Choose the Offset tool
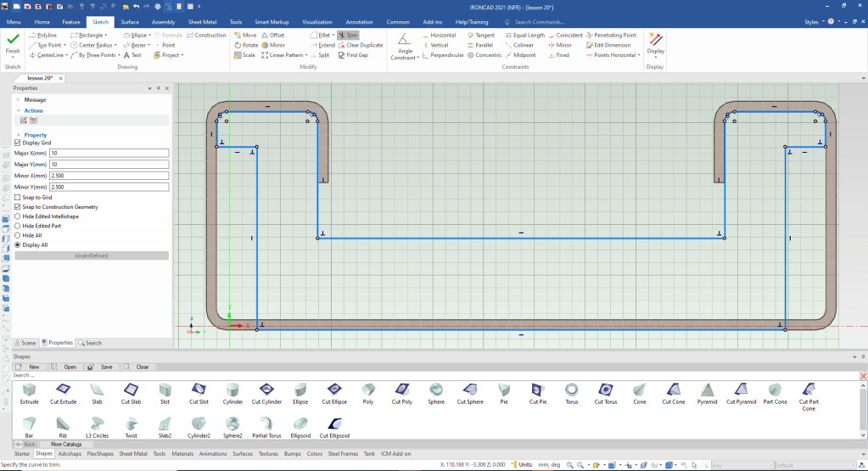Viewport: 868px width, 471px height. (x=272, y=35)
